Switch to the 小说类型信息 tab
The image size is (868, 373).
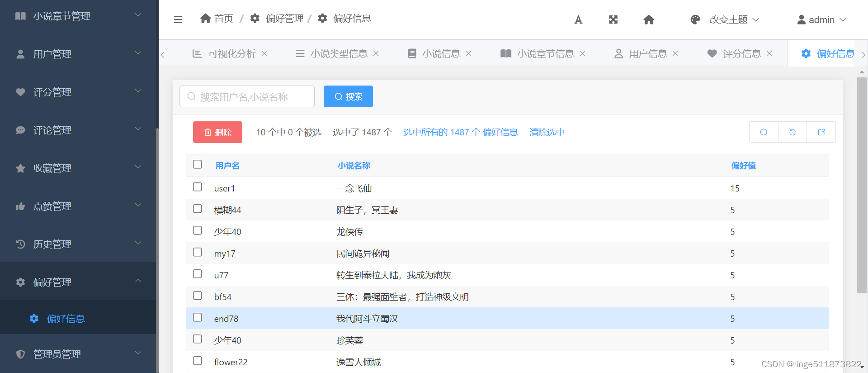(x=339, y=54)
